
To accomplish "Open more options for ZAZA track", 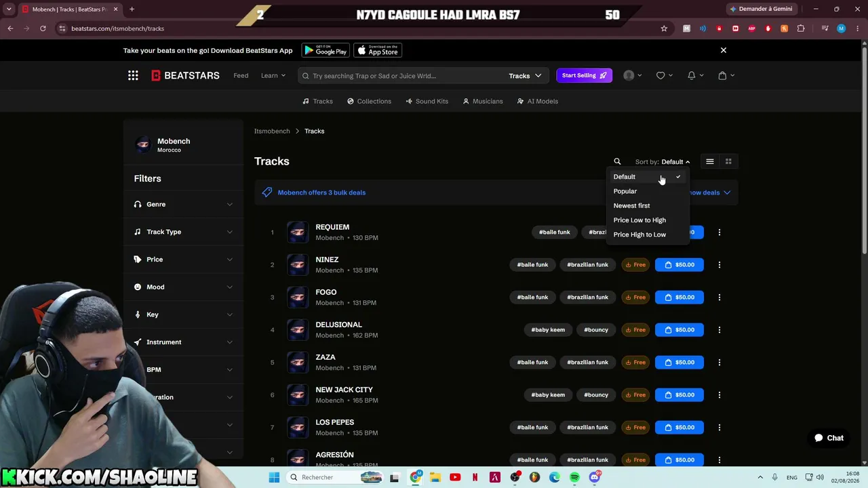I will click(x=719, y=362).
